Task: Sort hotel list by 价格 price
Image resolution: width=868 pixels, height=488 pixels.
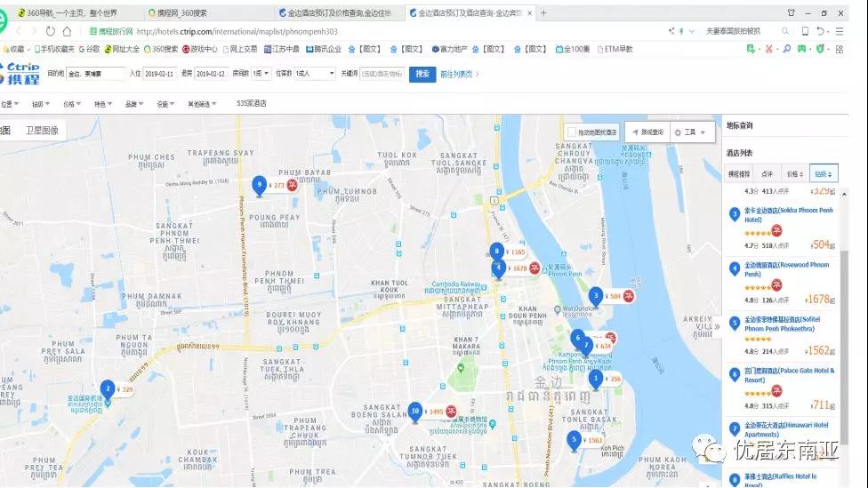Action: tap(795, 173)
